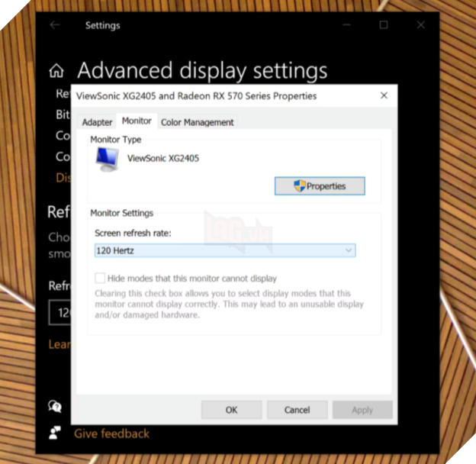Expand the Screen refresh rate dropdown
Viewport: 476px width, 464px height.
click(225, 250)
